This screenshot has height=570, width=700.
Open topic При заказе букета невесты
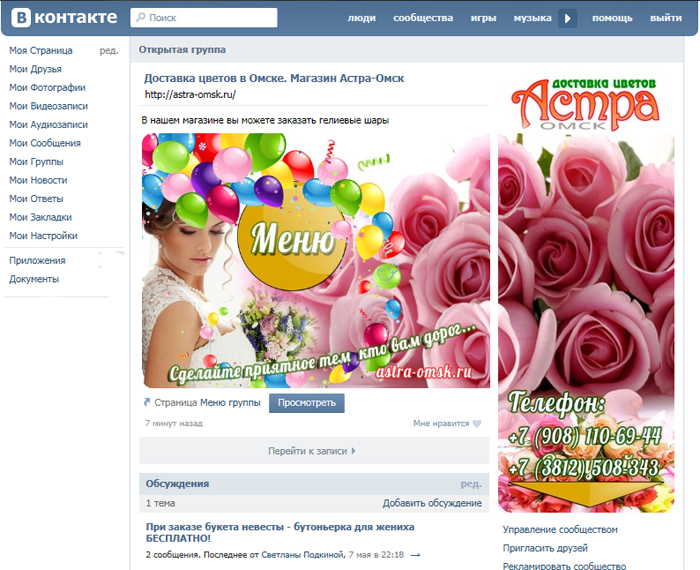tap(280, 532)
